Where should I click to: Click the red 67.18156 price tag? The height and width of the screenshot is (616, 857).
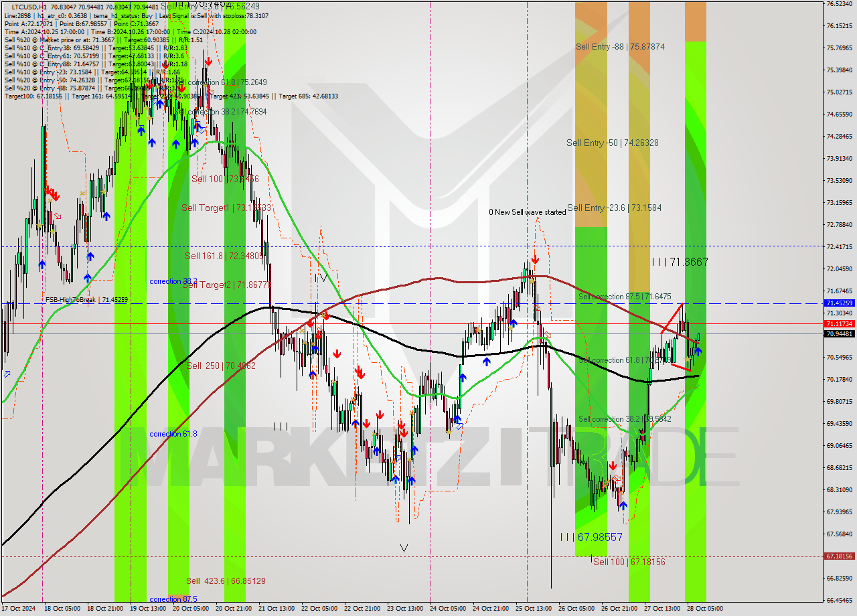click(839, 556)
